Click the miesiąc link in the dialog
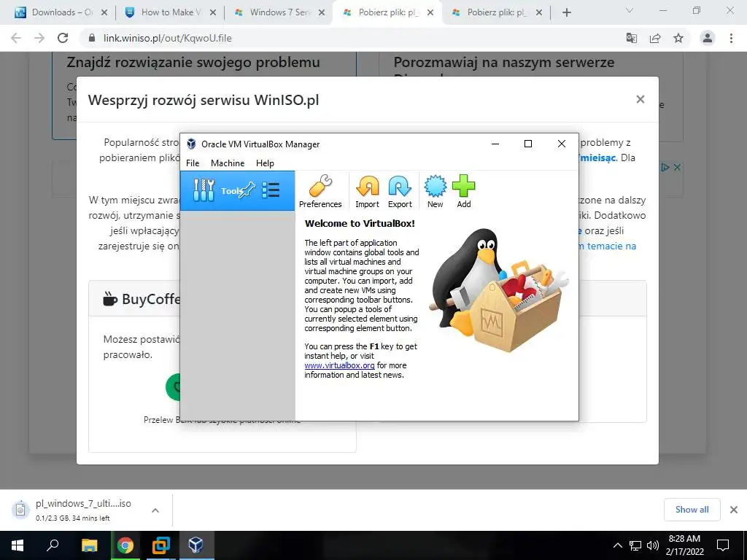This screenshot has height=560, width=747. [597, 157]
